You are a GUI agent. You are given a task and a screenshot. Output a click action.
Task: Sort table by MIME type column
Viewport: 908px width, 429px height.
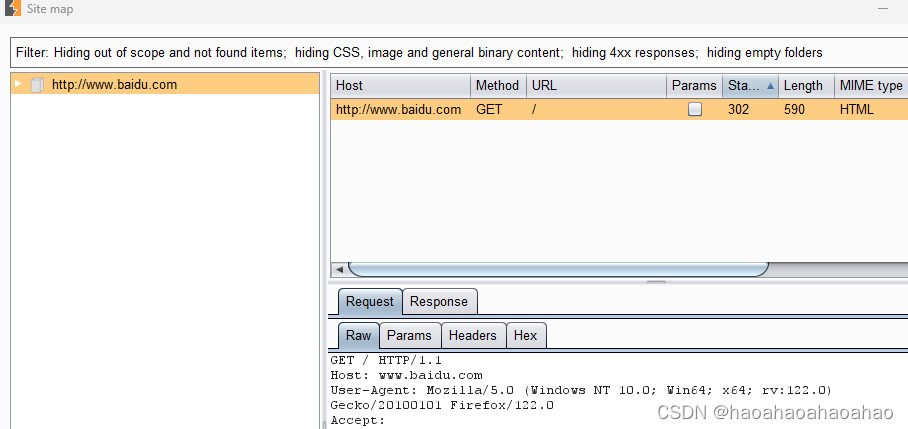click(871, 86)
